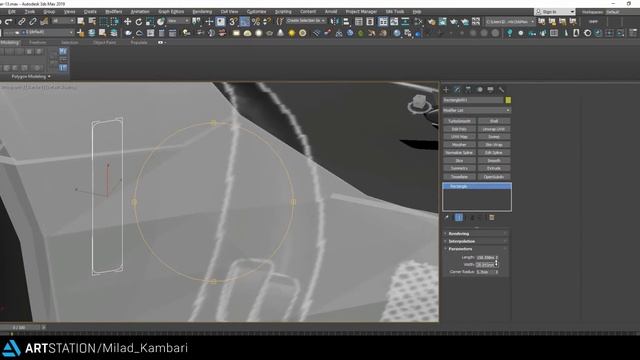Image resolution: width=640 pixels, height=360 pixels.
Task: Switch to the Object Paint ribbon tab
Action: 104,42
